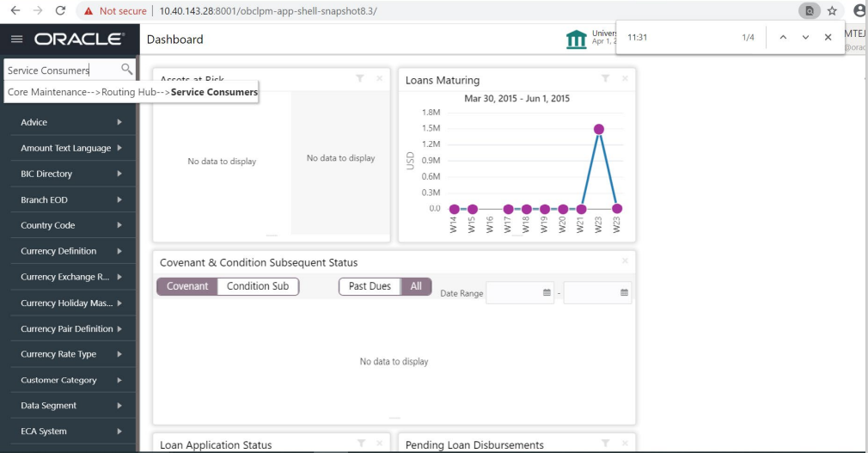Image resolution: width=868 pixels, height=453 pixels.
Task: Click the browser search-in-page lens icon
Action: (x=810, y=10)
